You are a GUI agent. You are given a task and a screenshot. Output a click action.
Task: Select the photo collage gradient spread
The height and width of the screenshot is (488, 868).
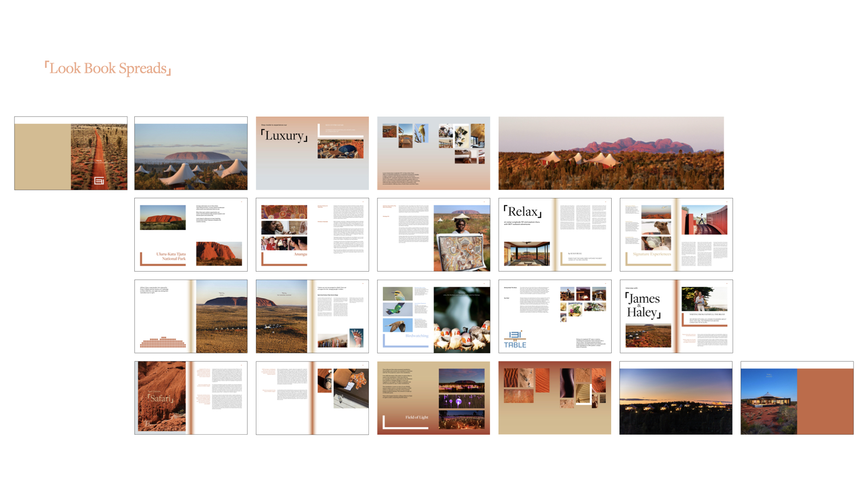point(433,154)
